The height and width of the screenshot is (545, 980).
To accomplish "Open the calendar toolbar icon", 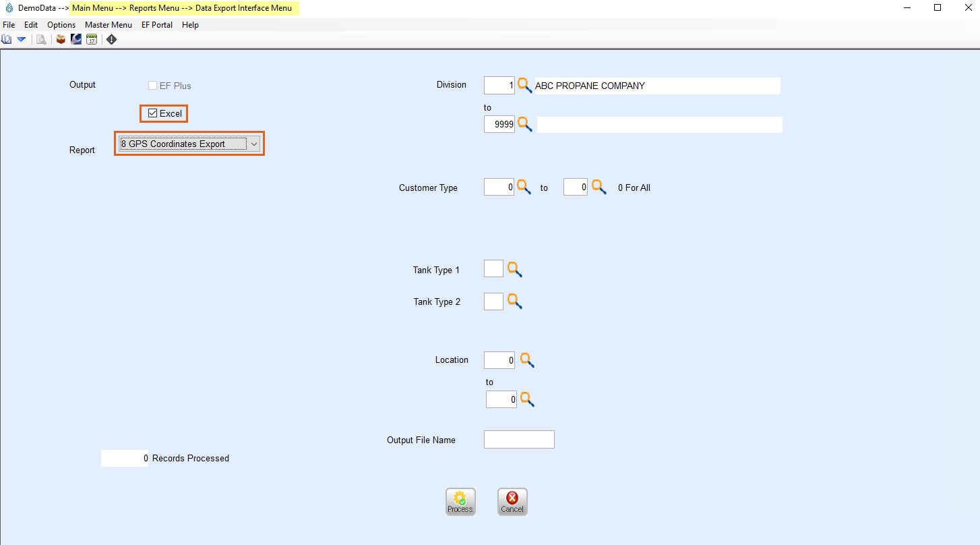I will click(x=92, y=40).
